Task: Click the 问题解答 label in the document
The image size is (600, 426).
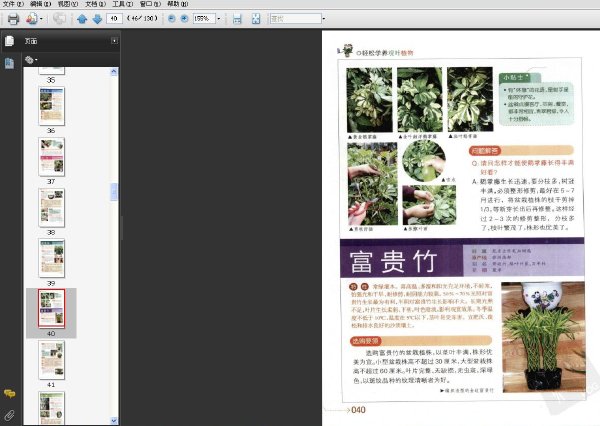Action: pos(484,151)
